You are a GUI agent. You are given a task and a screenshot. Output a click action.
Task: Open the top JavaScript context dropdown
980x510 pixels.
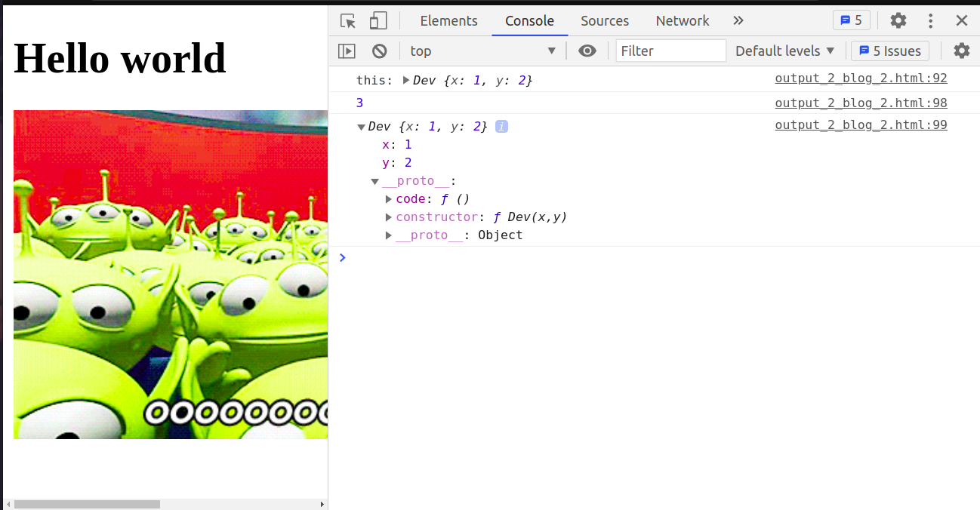point(482,51)
